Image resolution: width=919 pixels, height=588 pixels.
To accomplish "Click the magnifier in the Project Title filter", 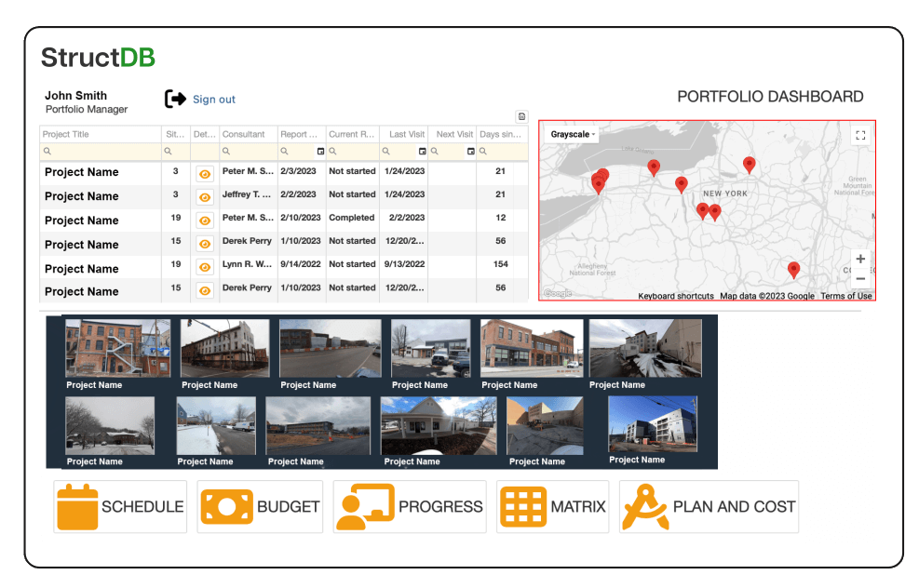I will coord(48,151).
